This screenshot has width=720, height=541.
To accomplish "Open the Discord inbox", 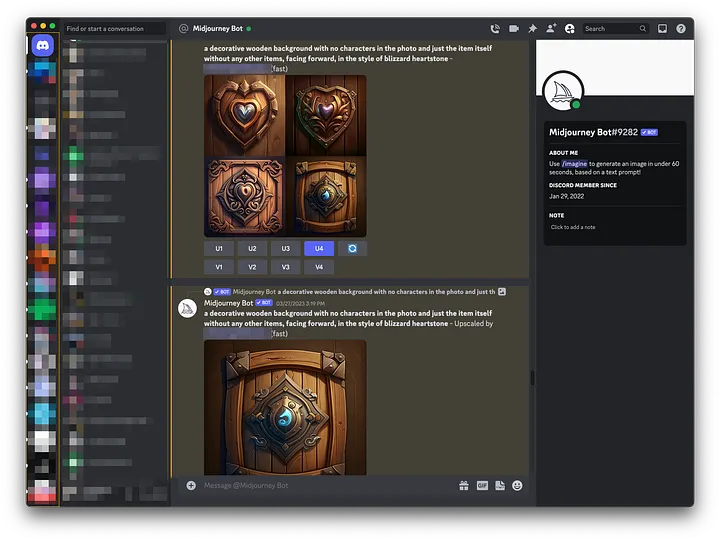I will (x=662, y=29).
